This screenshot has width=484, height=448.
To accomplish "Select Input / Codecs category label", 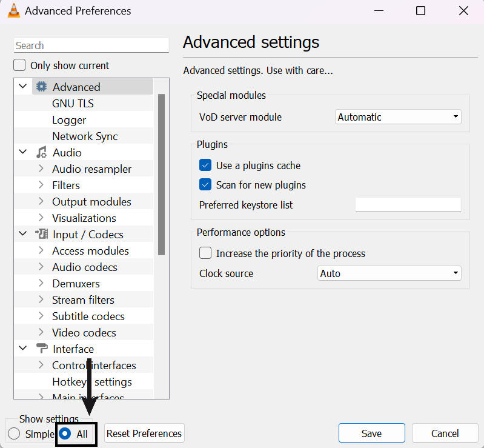I will 88,235.
